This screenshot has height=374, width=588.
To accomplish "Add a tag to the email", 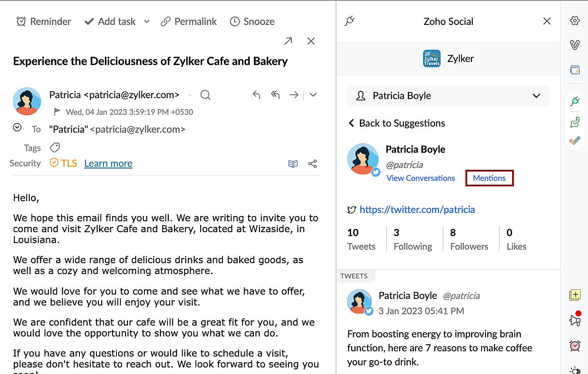I will pos(55,147).
